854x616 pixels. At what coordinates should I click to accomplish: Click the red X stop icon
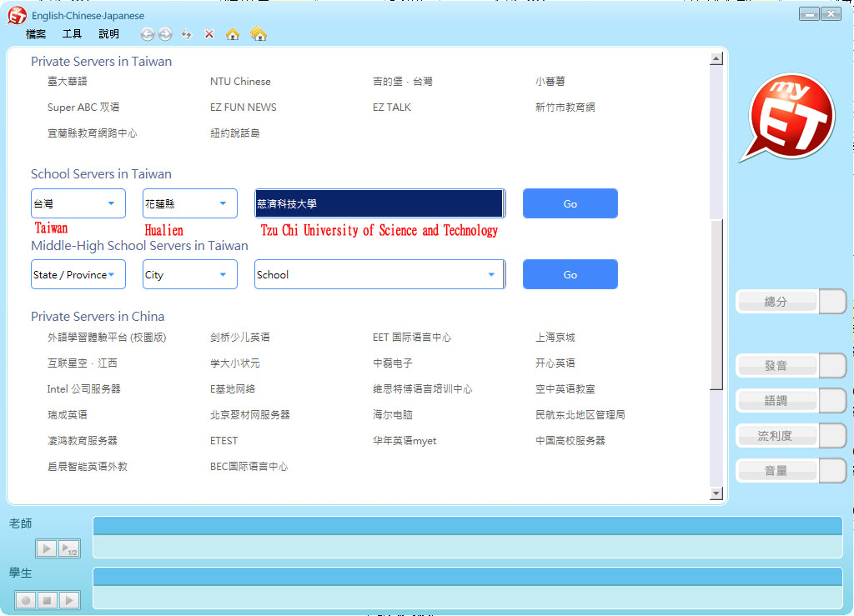[x=209, y=33]
